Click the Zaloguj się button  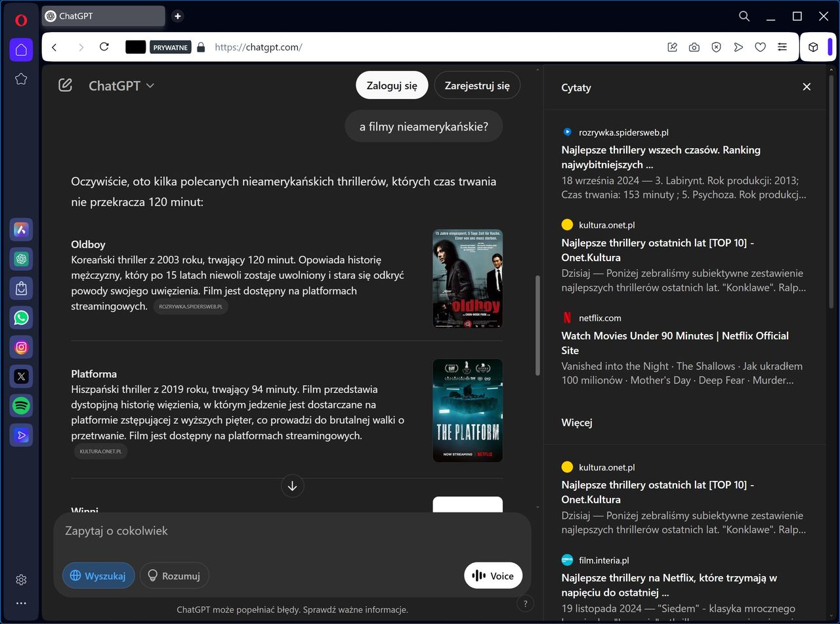tap(392, 85)
